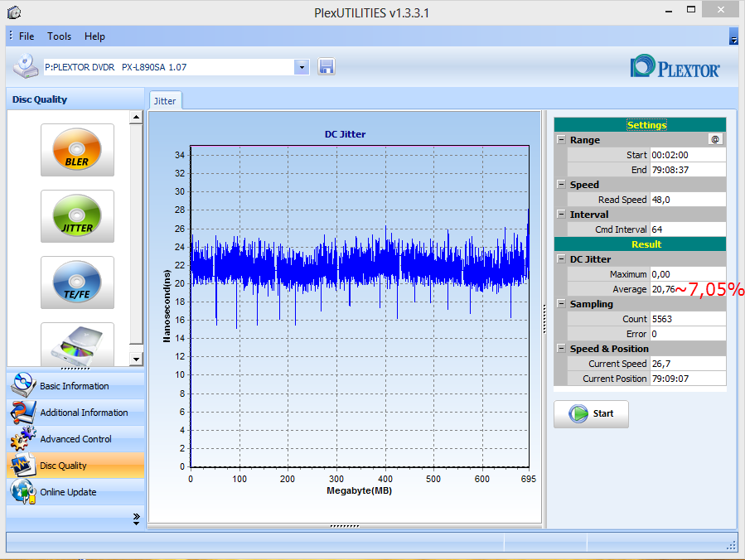745x560 pixels.
Task: Edit the Range Start value 00:02:00
Action: click(688, 155)
